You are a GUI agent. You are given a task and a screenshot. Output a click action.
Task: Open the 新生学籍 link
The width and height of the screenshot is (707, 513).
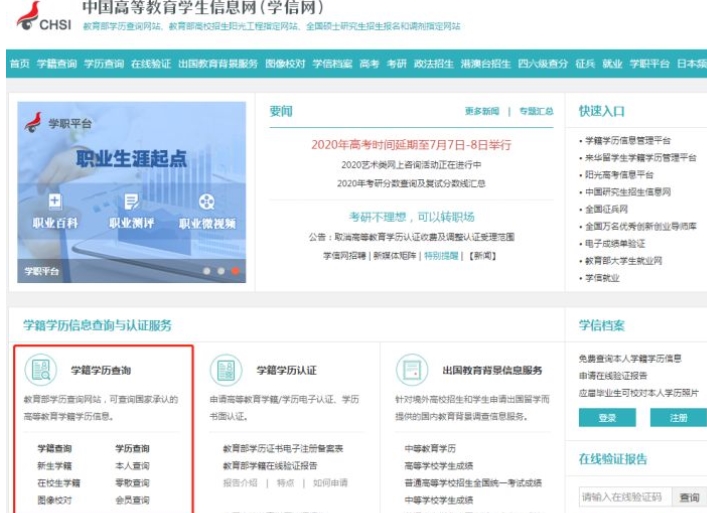55,466
